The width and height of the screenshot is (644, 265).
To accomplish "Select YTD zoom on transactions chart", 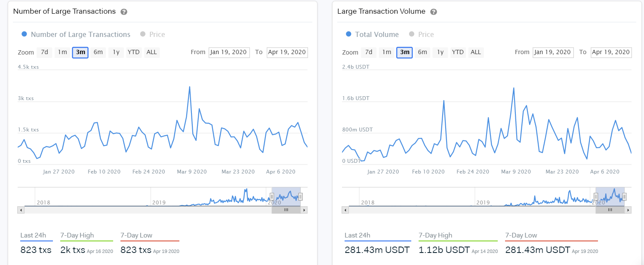I will click(134, 52).
